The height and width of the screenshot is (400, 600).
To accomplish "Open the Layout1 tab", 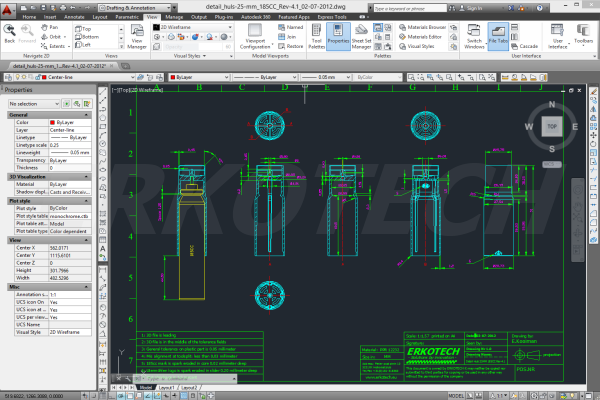I will coord(165,385).
